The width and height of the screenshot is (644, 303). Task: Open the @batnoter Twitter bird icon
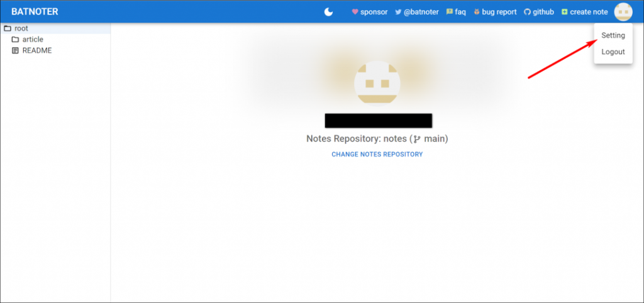[398, 12]
